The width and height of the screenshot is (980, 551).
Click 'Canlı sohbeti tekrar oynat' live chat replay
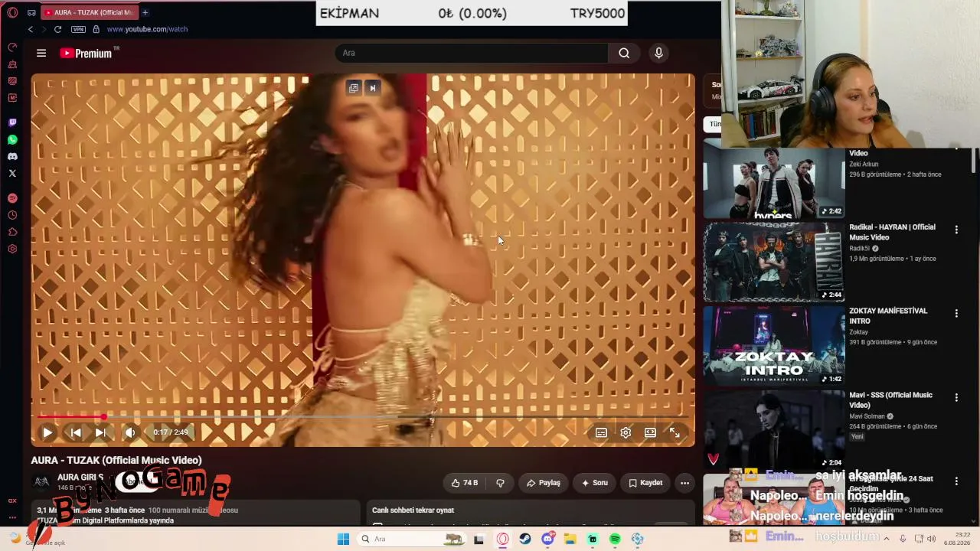[x=413, y=510]
